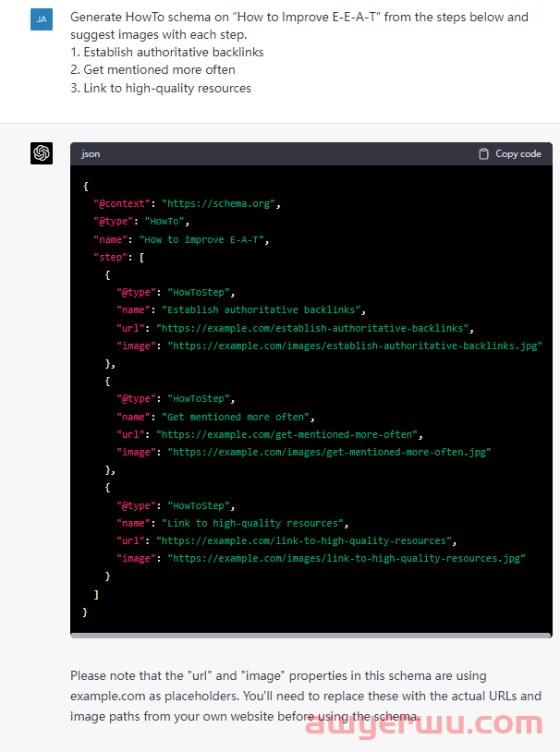This screenshot has width=560, height=752.
Task: Click the "https://schema.org" value
Action: click(218, 203)
